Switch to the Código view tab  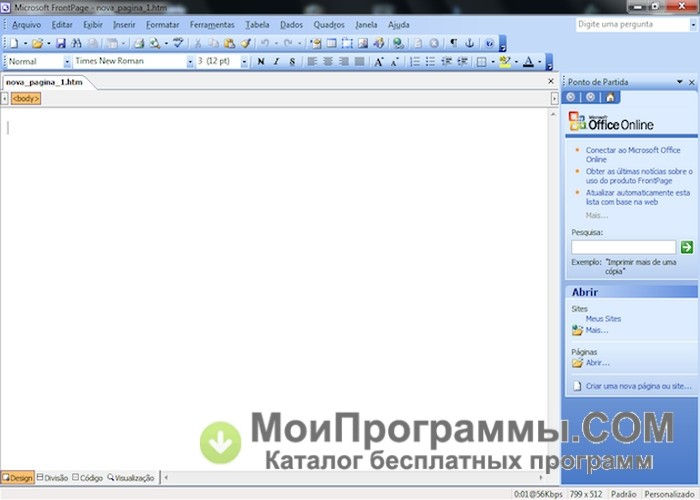(x=88, y=478)
